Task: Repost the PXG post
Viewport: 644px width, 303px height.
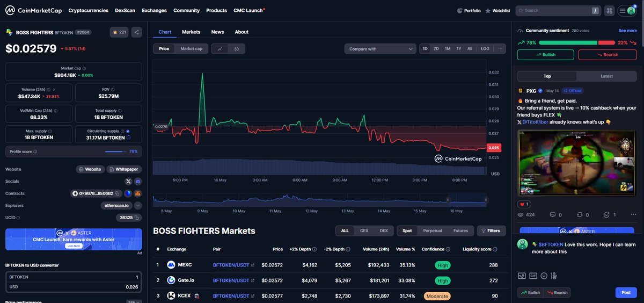Action: click(x=580, y=215)
